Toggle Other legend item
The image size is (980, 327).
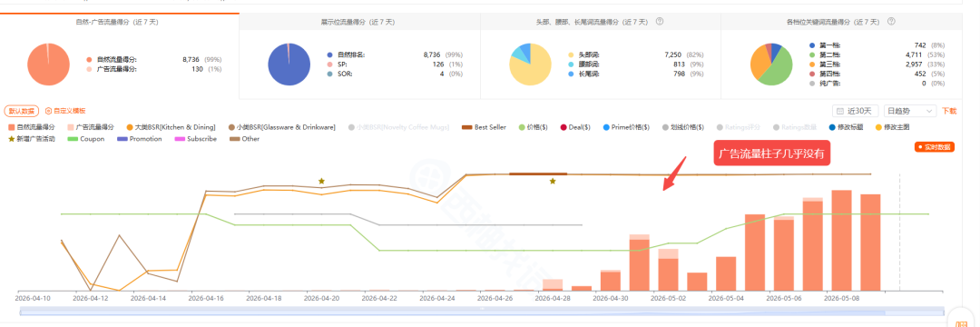coord(243,139)
